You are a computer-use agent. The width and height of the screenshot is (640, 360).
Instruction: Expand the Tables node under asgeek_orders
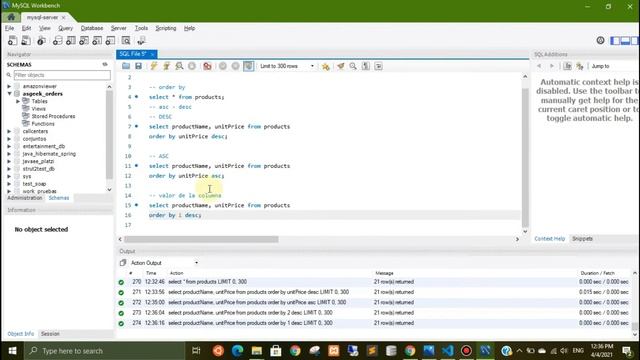[18, 101]
